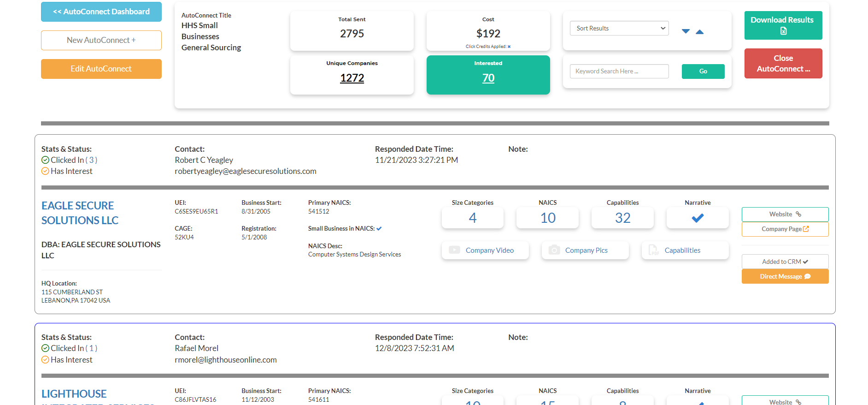Click the ascending sort arrow icon

click(699, 31)
